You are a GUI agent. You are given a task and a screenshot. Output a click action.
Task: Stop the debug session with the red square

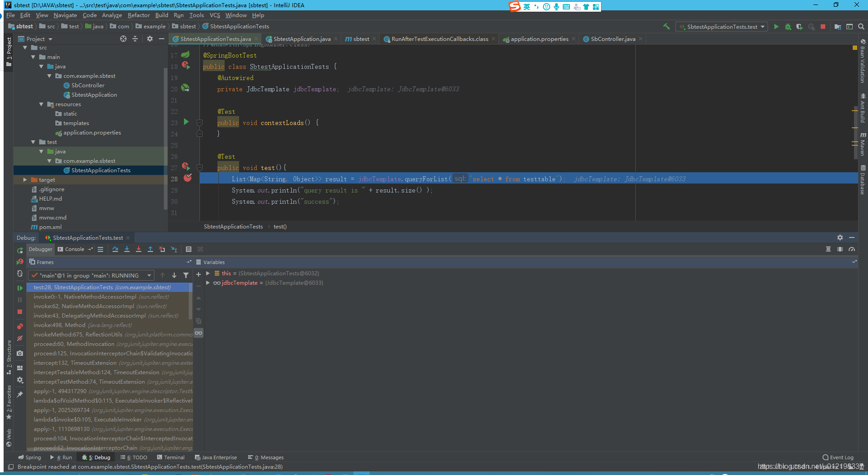click(20, 311)
